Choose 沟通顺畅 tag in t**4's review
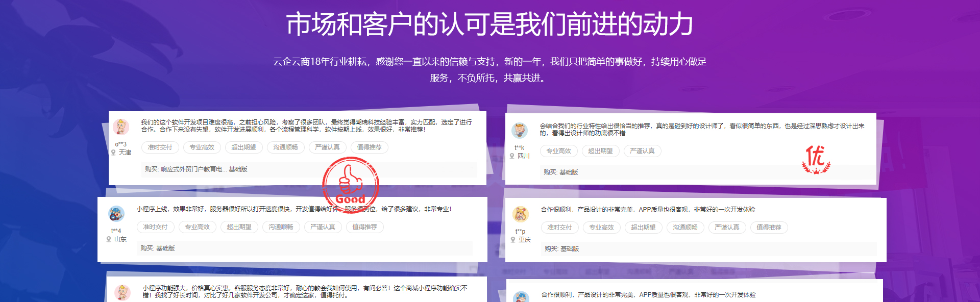This screenshot has height=302, width=980. click(281, 227)
